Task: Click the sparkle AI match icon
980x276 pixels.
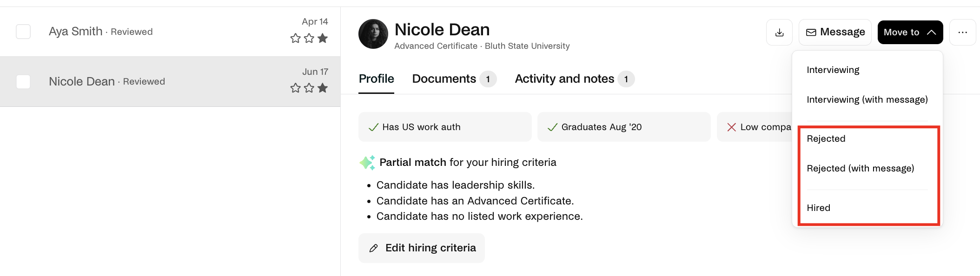Action: click(367, 163)
